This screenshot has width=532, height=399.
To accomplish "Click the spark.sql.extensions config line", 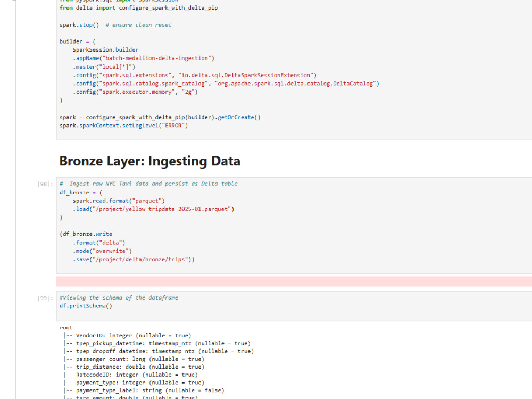I will 194,75.
